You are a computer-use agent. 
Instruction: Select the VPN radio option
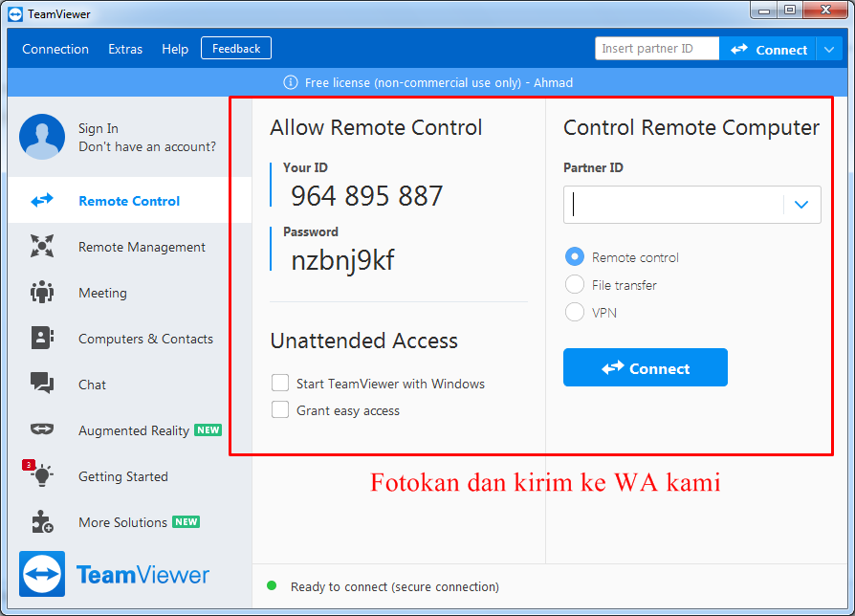pos(574,313)
